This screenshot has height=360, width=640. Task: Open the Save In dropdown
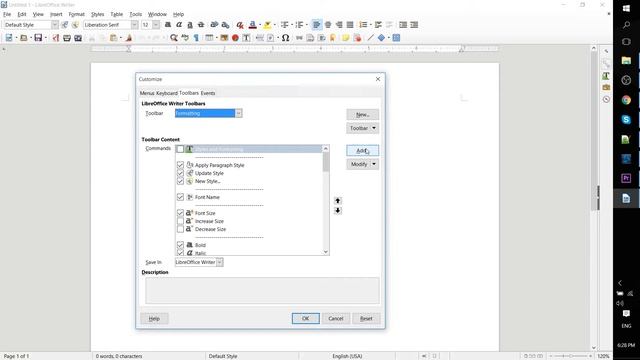[199, 262]
